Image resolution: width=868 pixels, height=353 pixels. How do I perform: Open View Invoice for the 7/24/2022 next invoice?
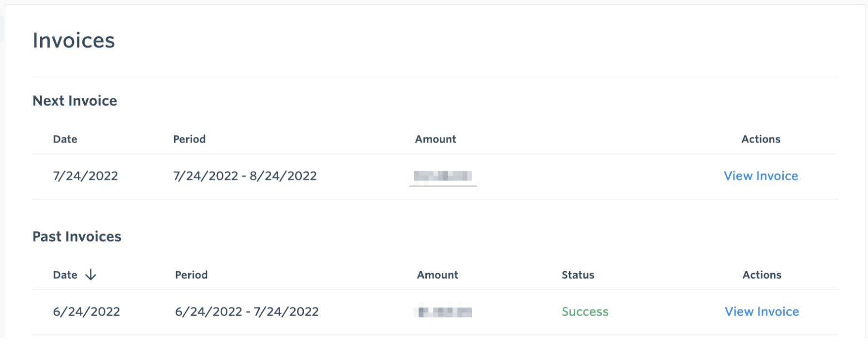click(761, 176)
